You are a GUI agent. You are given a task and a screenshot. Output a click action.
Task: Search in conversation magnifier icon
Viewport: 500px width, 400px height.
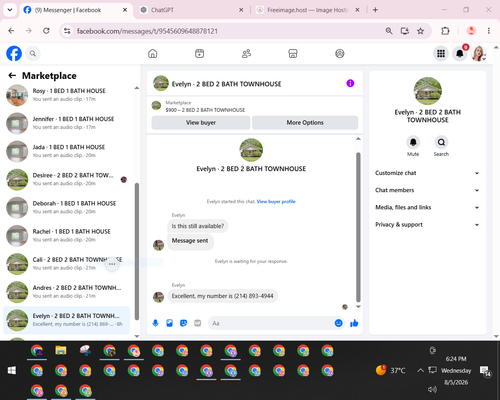point(441,142)
